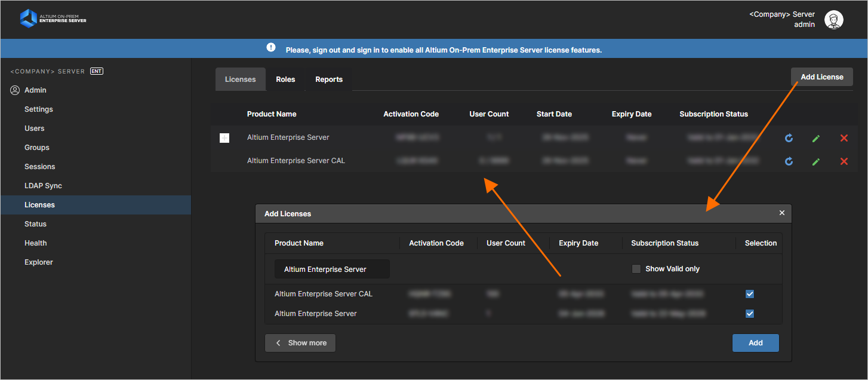Refresh the Altium Enterprise Server CAL license
Viewport: 868px width, 380px height.
coord(789,161)
